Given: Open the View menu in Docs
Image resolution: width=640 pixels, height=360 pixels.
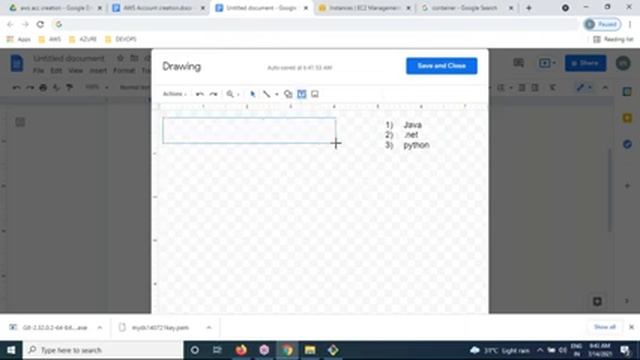Looking at the screenshot, I should (x=75, y=71).
